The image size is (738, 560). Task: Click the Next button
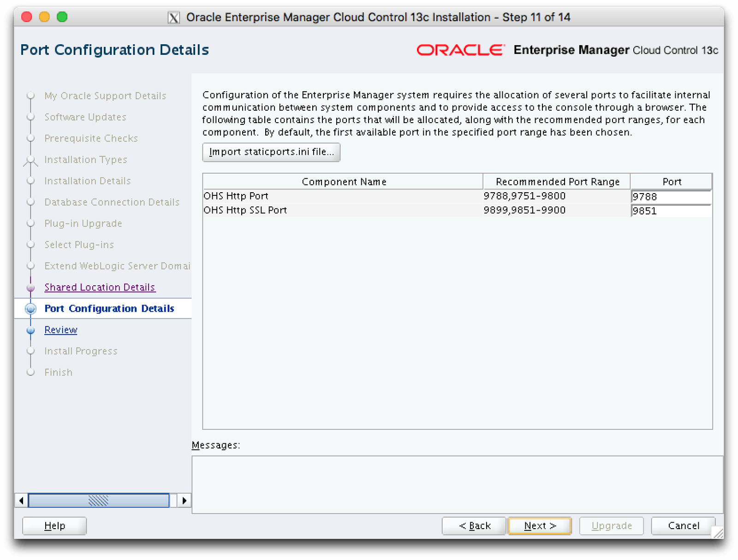click(540, 525)
